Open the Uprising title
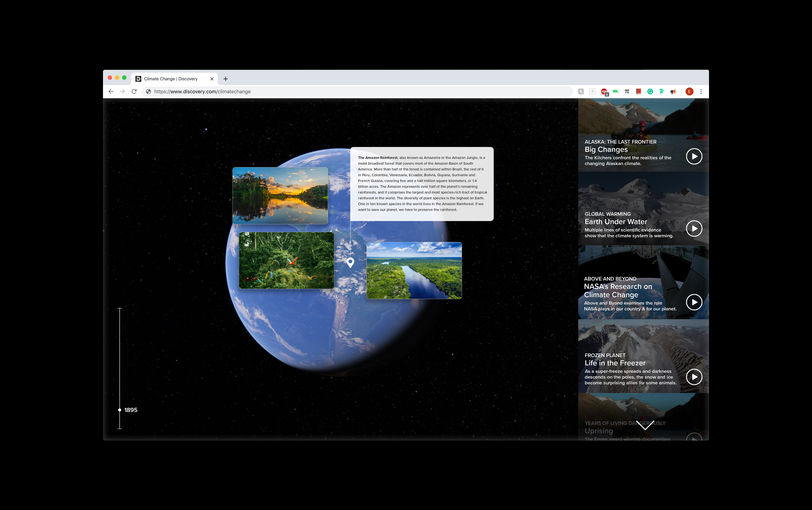 [599, 431]
